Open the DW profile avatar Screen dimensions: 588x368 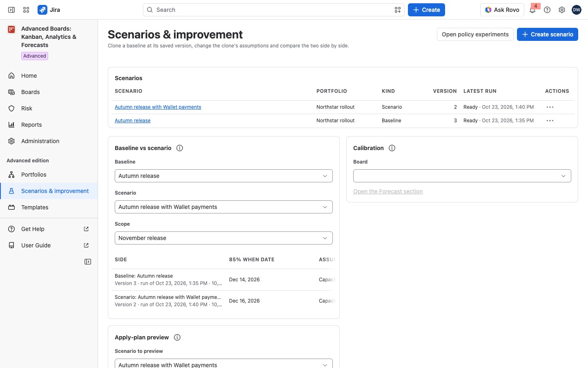[x=577, y=10]
